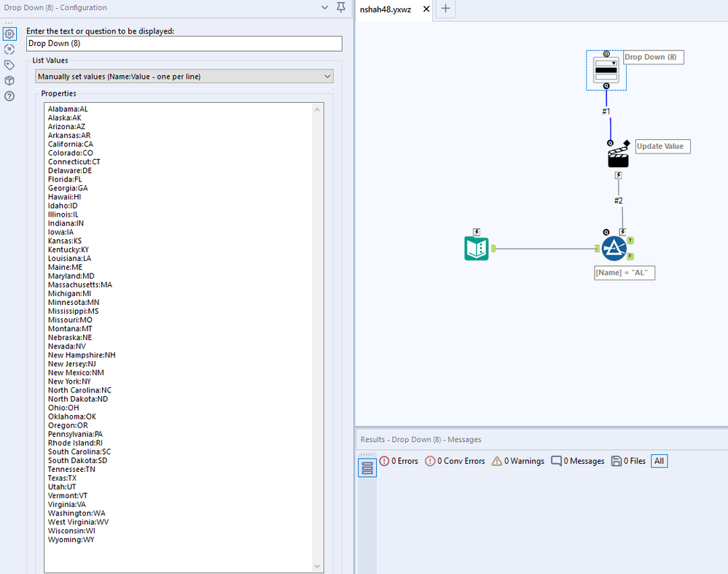This screenshot has width=728, height=574.
Task: Click the [Name] = "AL" filter annotation
Action: click(x=625, y=273)
